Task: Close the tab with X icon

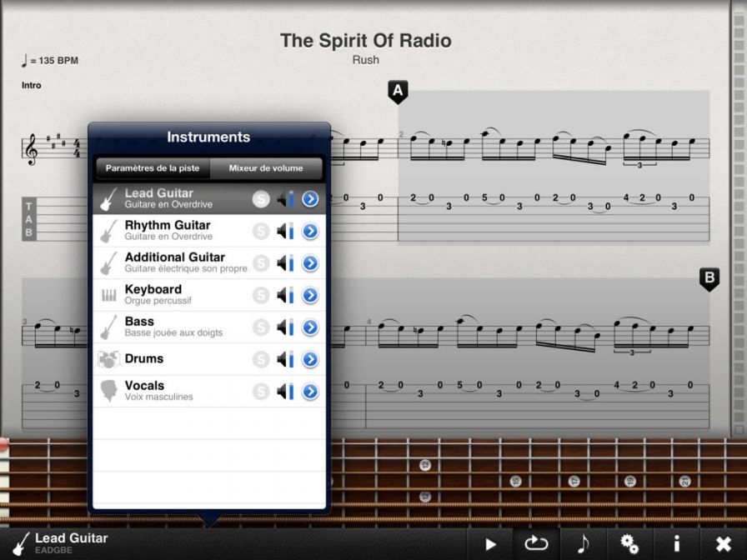Action: (723, 543)
